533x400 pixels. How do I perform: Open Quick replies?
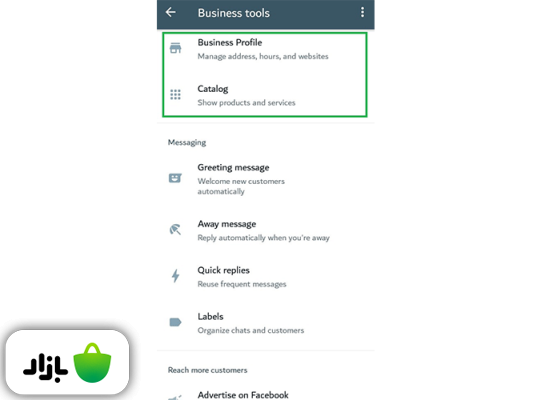pos(265,277)
